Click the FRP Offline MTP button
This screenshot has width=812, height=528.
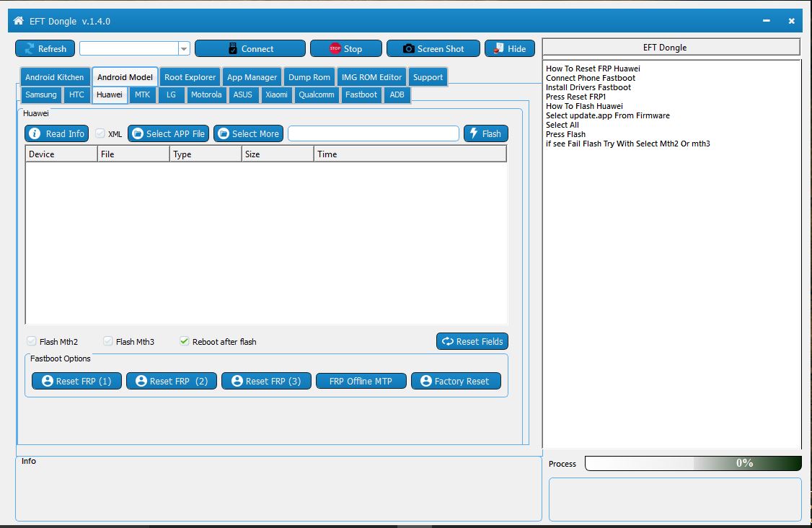pyautogui.click(x=361, y=381)
